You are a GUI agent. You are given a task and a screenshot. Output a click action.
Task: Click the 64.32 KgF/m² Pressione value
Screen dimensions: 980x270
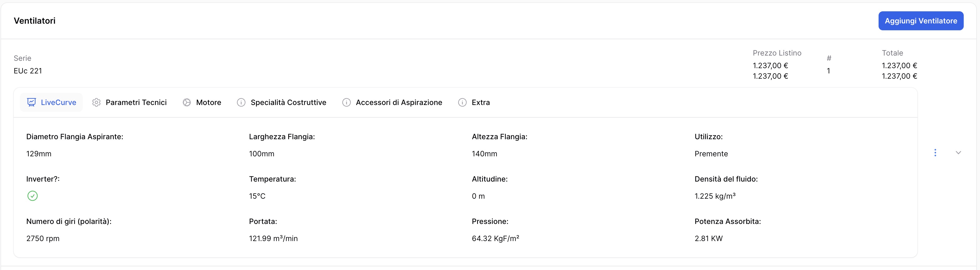495,238
